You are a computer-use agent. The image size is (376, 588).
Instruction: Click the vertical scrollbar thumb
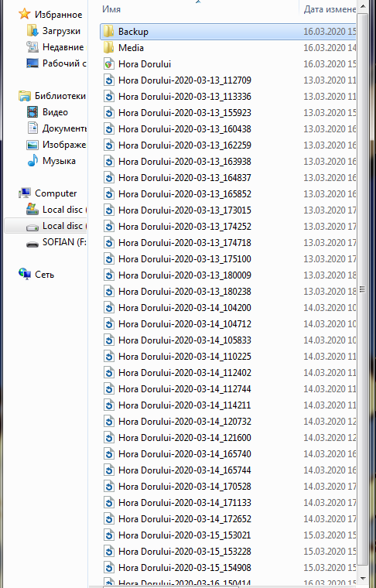coord(363,289)
